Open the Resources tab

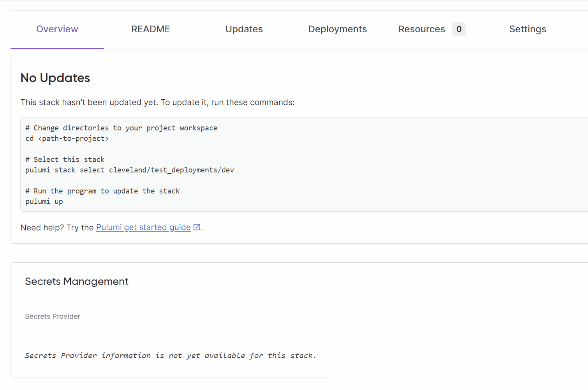tap(422, 29)
